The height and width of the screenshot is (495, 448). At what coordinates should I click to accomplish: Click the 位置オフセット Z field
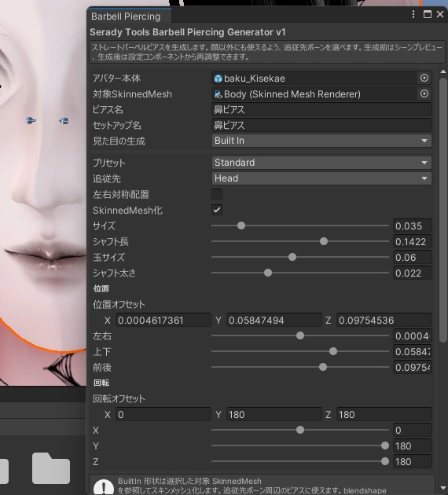[x=384, y=320]
